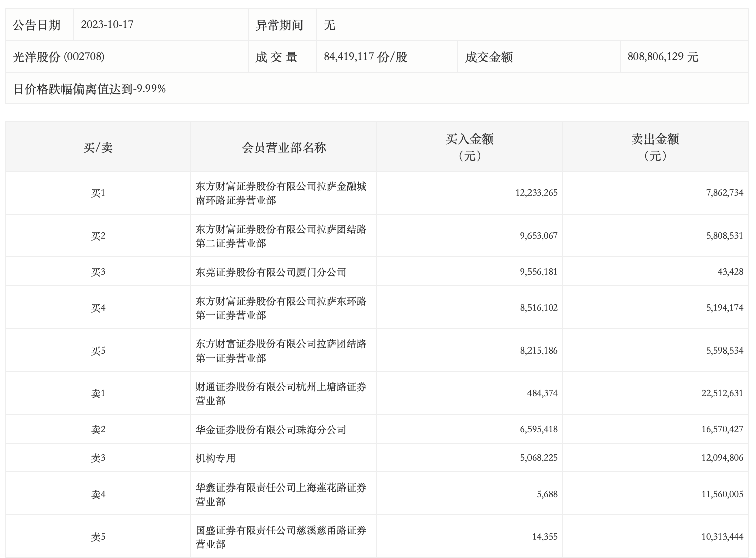
Task: Click the 买/卖 column header
Action: pyautogui.click(x=98, y=147)
